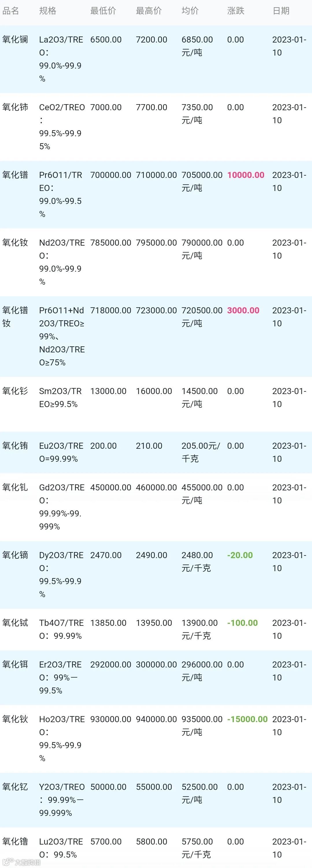Click the 均价 column header
This screenshot has height=868, width=312.
190,11
